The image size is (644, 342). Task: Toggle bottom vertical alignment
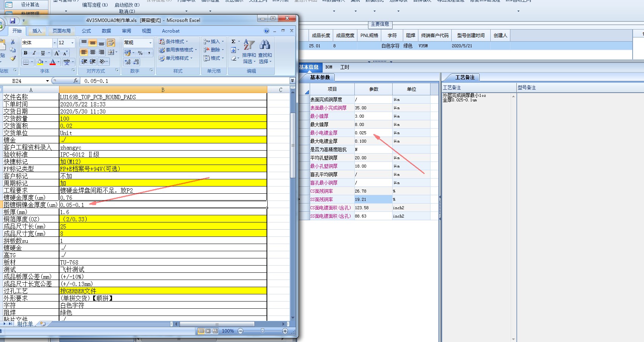[101, 42]
